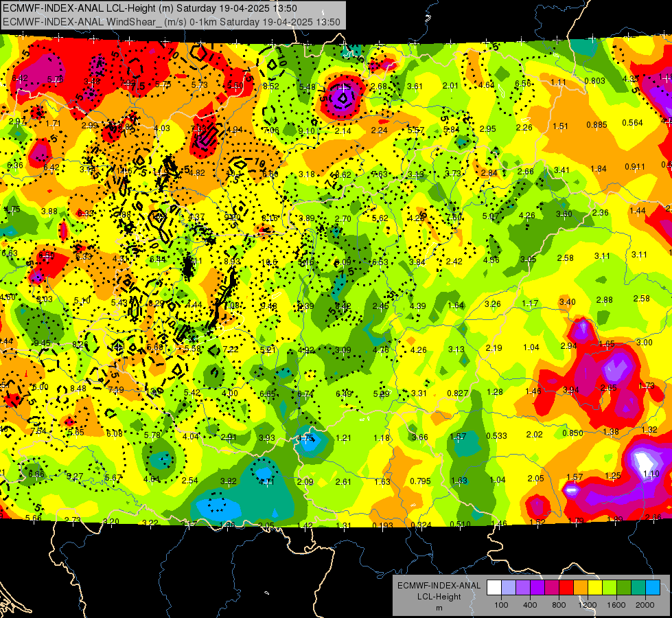
Task: Click the wind shear value 8.48
Action: tap(78, 388)
